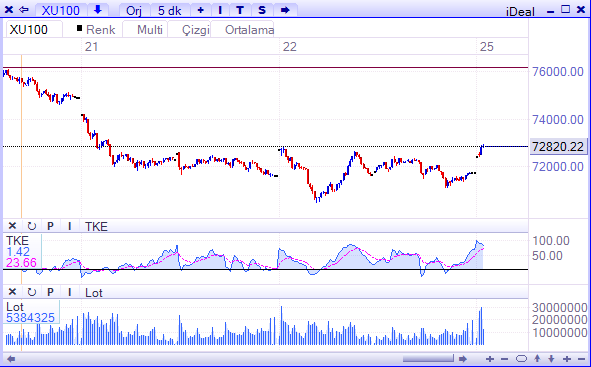Open the 5 dk period selector

click(170, 10)
